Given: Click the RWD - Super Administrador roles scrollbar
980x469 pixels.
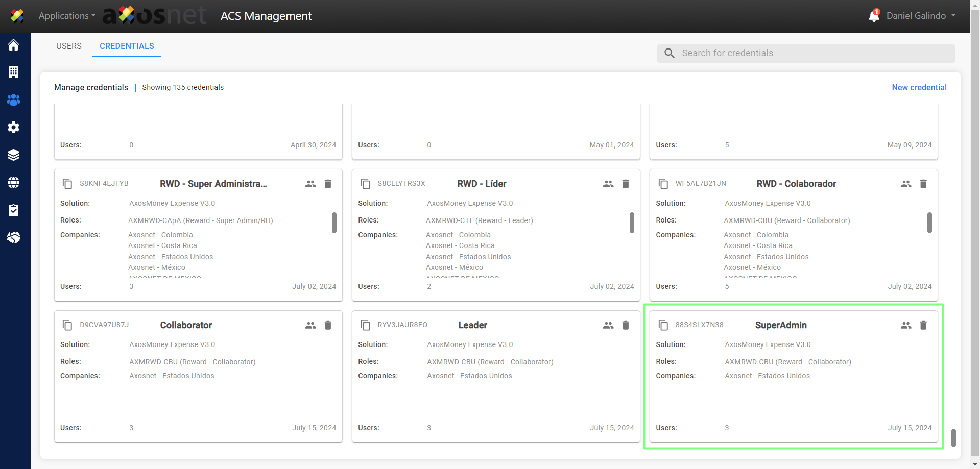Looking at the screenshot, I should 334,223.
